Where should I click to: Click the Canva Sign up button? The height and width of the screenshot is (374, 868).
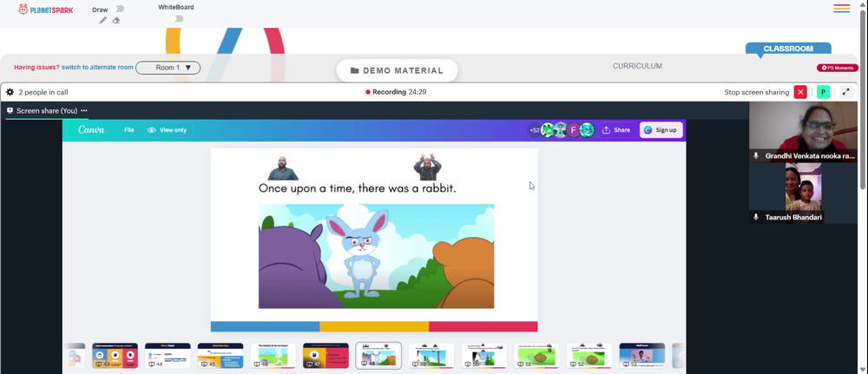pos(661,130)
